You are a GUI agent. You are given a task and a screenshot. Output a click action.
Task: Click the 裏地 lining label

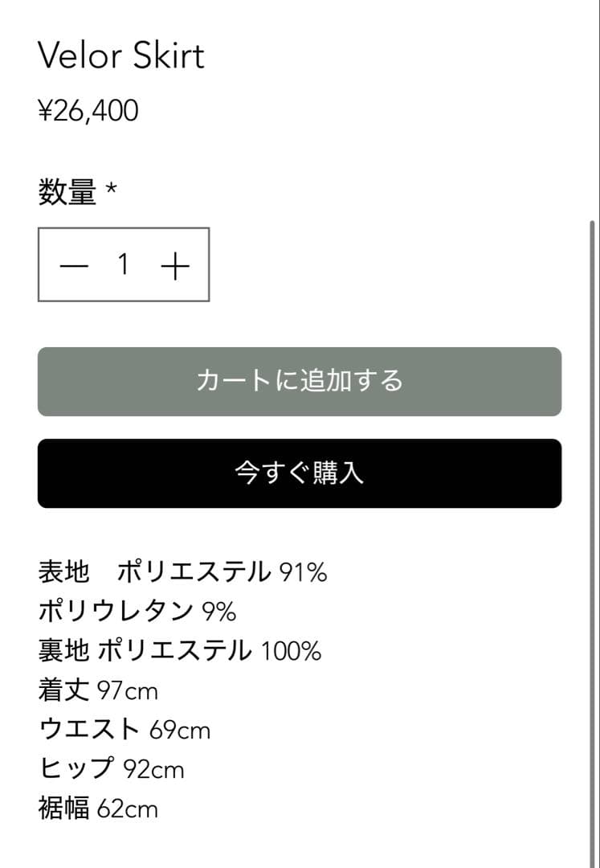coord(63,650)
